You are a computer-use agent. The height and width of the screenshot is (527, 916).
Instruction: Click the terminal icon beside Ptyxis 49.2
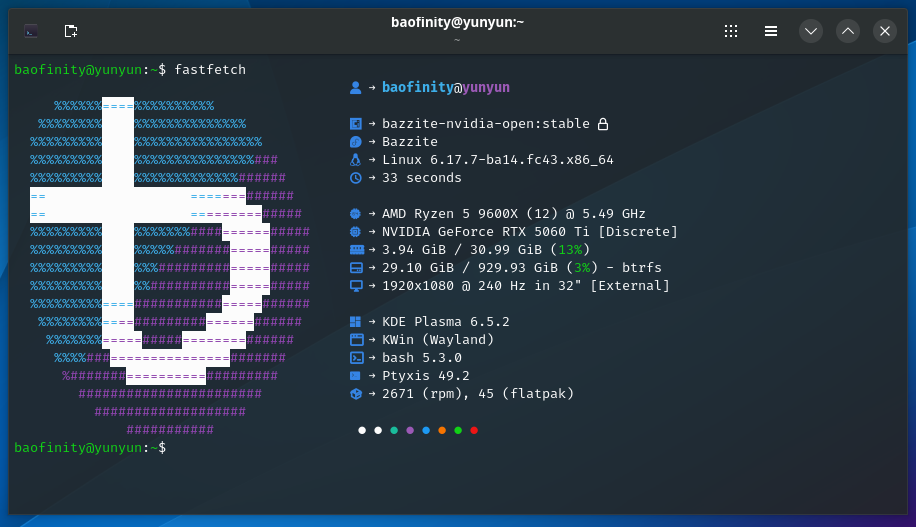point(355,376)
